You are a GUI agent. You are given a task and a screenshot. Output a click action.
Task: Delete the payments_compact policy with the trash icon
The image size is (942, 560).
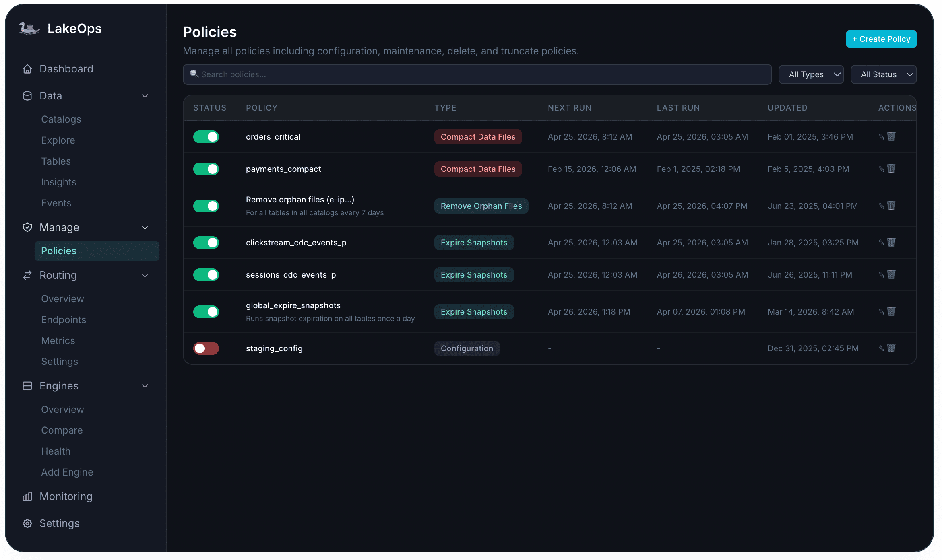click(x=892, y=169)
